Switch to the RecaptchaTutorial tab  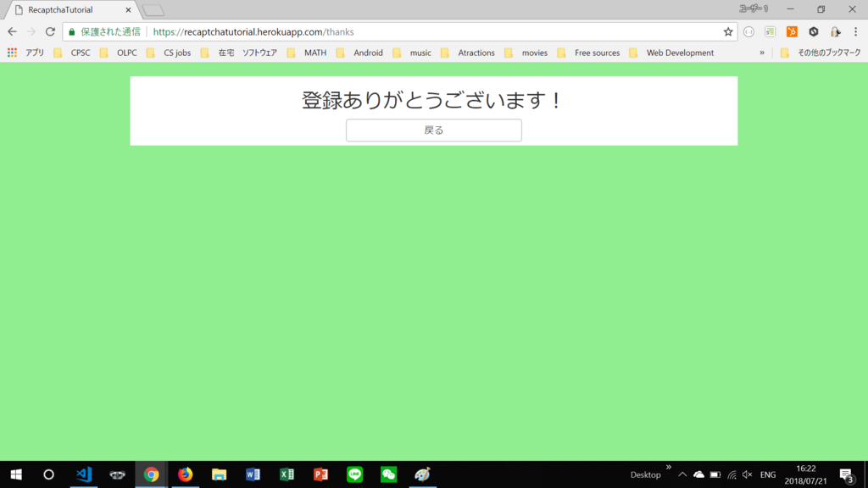(59, 11)
